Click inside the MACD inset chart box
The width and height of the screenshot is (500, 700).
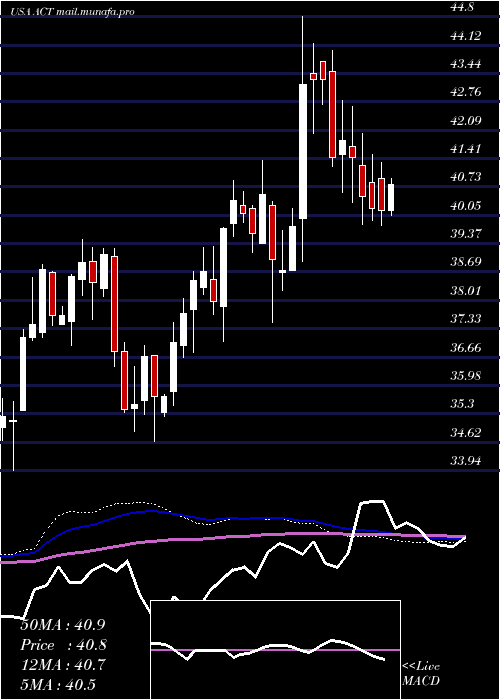click(x=275, y=650)
